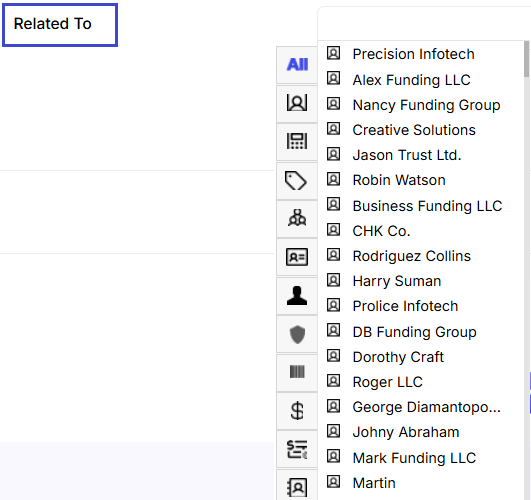
Task: Click the Related To field label
Action: tap(52, 24)
